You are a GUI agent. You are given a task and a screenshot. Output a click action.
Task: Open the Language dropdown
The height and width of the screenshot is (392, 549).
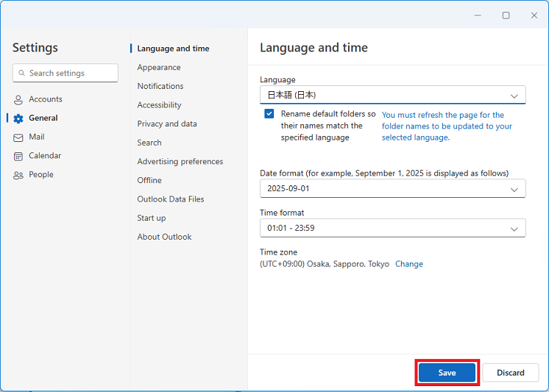click(392, 95)
